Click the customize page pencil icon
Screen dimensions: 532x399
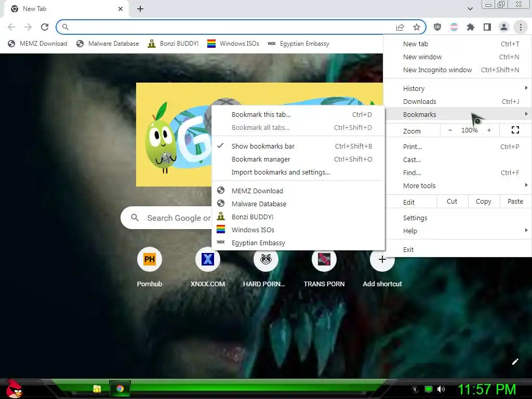(515, 362)
